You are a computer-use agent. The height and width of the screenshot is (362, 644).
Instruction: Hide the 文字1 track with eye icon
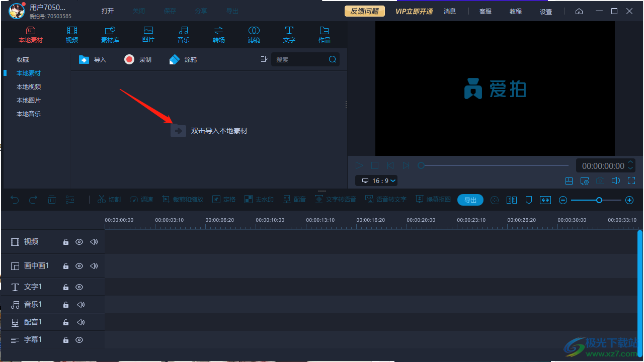[x=79, y=287]
